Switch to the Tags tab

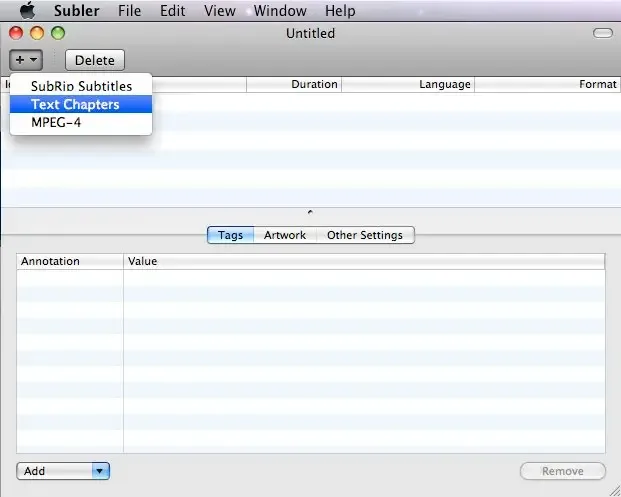(x=230, y=235)
